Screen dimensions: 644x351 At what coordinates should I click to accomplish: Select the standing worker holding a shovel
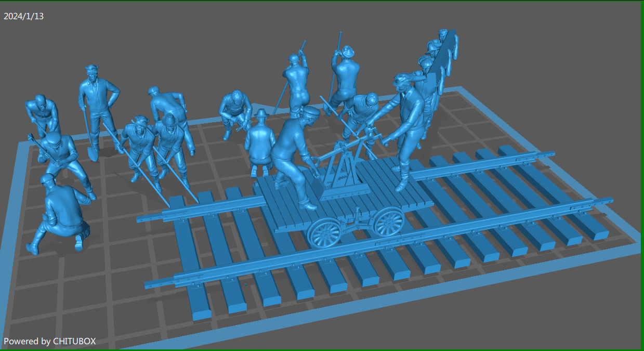tap(97, 112)
